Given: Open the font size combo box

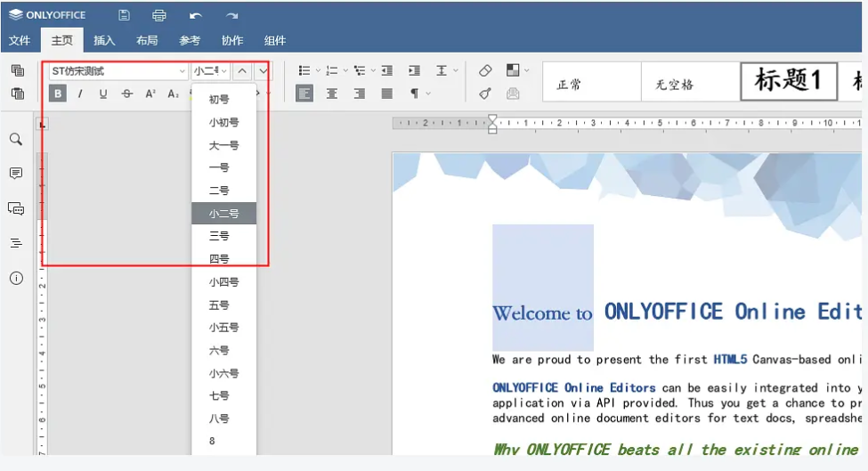Looking at the screenshot, I should tap(210, 71).
